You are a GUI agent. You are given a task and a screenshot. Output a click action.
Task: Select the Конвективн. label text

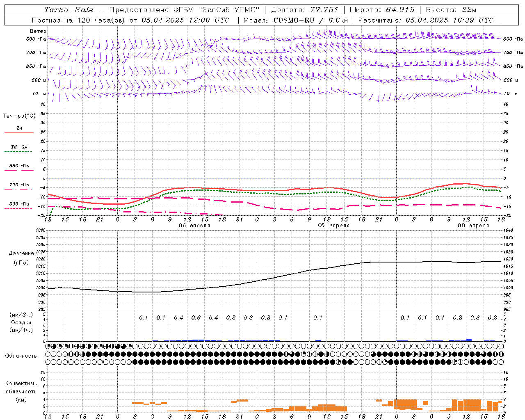(x=21, y=383)
